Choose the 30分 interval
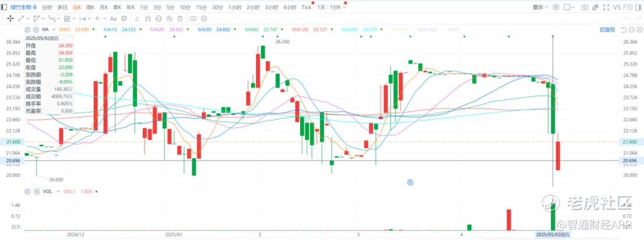The image size is (644, 240). 218,8
